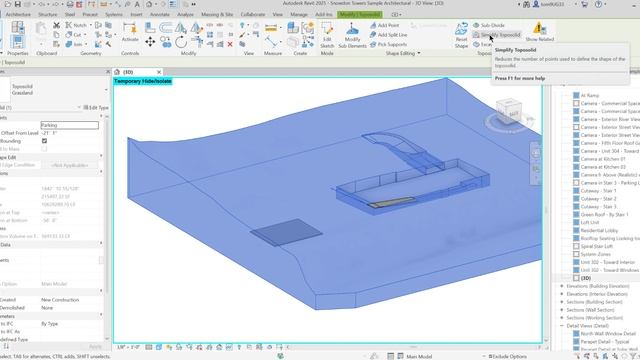Expand Elevations (Building Elevation) node
This screenshot has height=360, width=640.
pyautogui.click(x=562, y=286)
